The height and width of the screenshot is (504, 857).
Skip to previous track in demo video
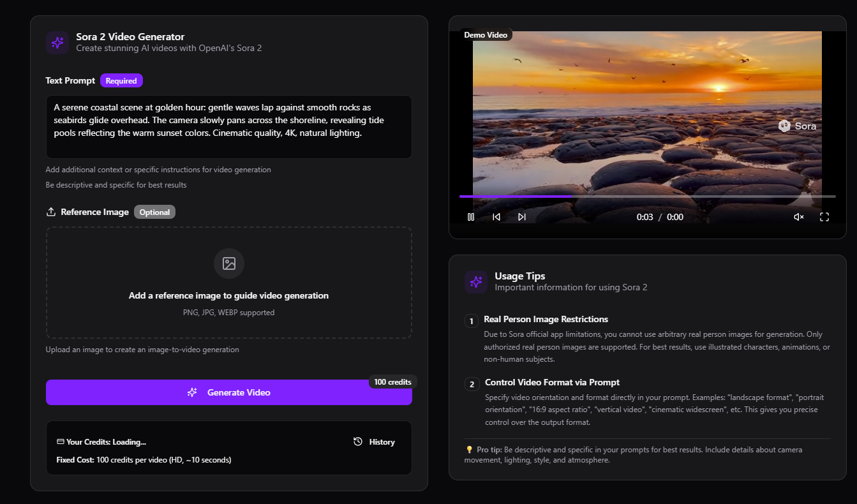(x=496, y=217)
